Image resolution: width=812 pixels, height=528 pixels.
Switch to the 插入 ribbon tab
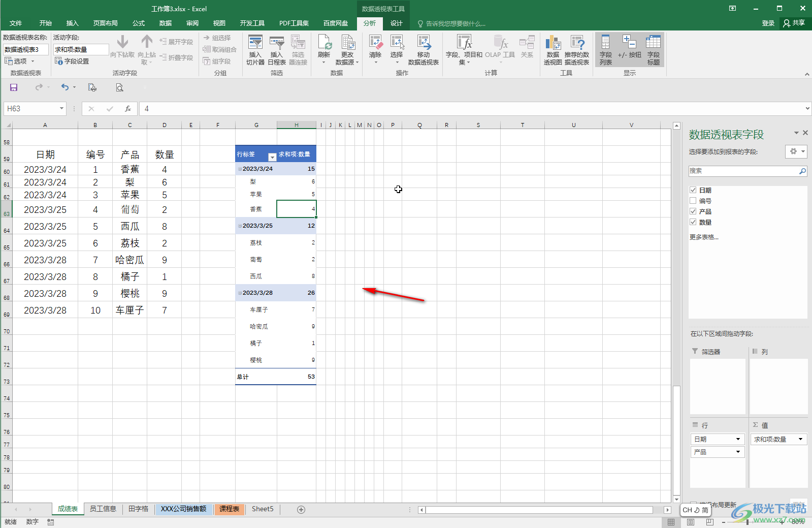click(73, 23)
